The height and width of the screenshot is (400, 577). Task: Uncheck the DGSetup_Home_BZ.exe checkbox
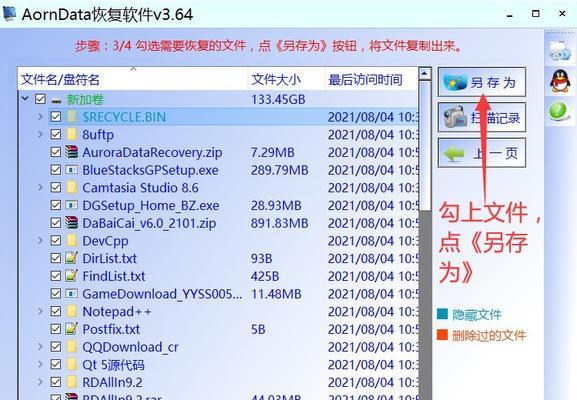pyautogui.click(x=56, y=205)
